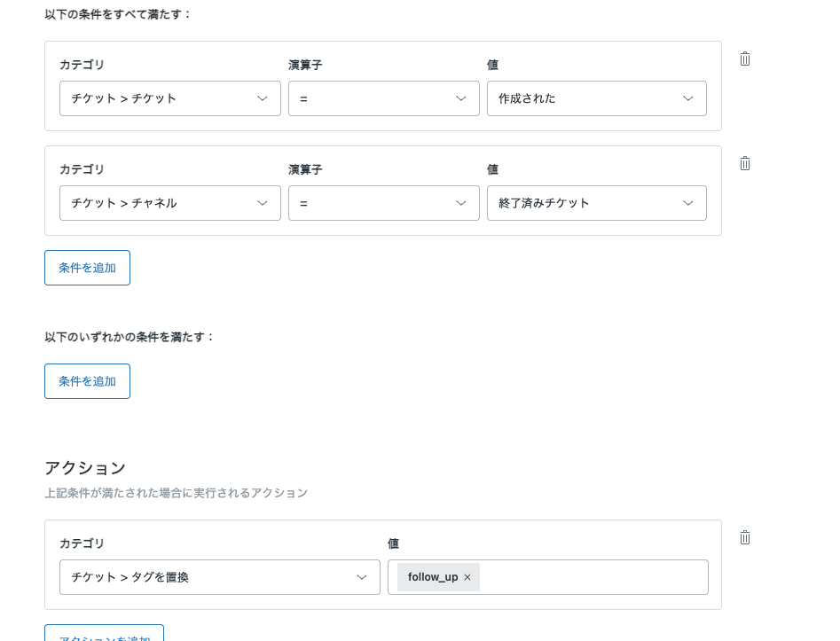Open the first condition's 演算子 dropdown

pyautogui.click(x=383, y=98)
